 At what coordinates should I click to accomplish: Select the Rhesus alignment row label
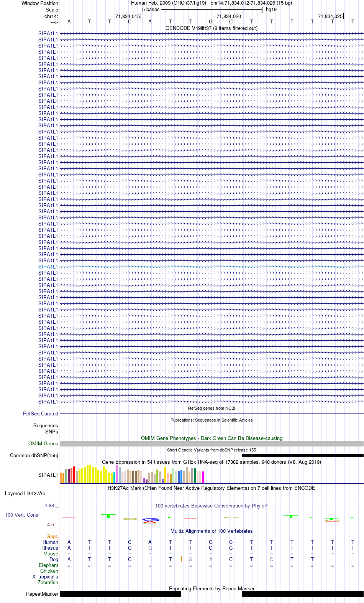click(x=50, y=548)
